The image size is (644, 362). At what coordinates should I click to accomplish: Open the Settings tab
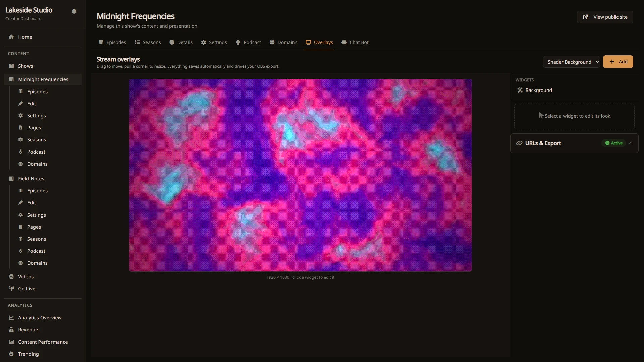click(x=214, y=42)
